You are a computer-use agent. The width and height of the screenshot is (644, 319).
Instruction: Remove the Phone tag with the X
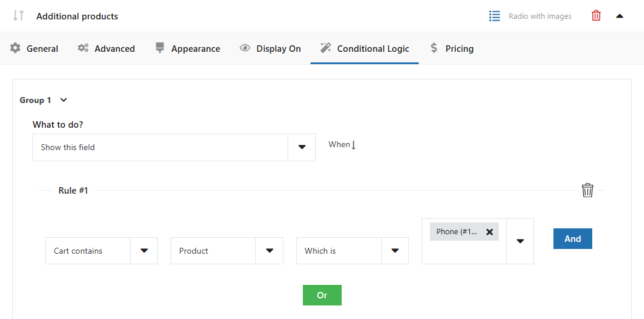coord(489,232)
